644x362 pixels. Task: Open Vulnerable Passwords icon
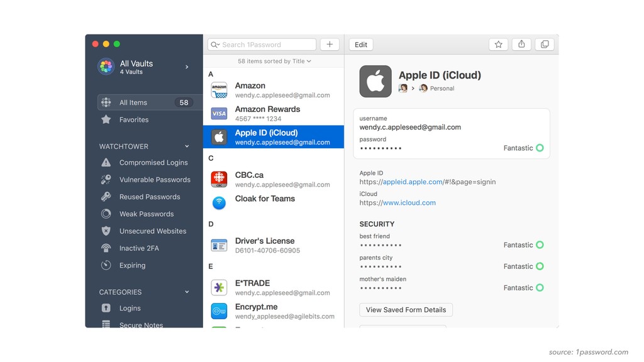tap(106, 179)
